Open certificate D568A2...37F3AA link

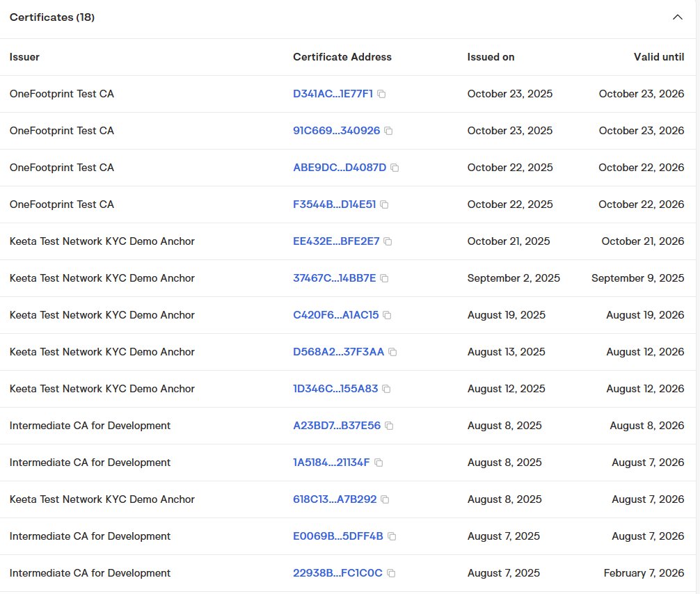coord(338,352)
